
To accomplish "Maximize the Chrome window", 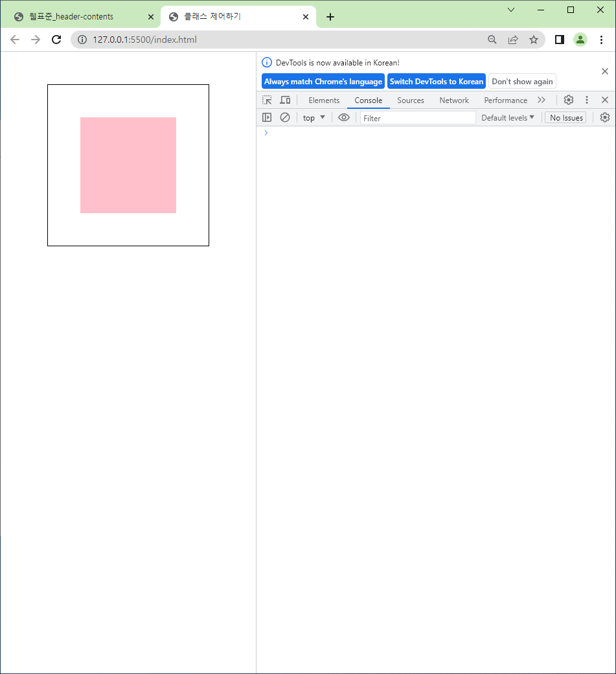I will 571,10.
